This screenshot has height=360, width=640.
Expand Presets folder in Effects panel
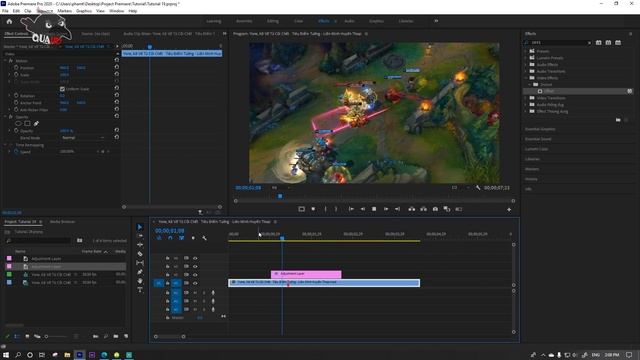coord(526,51)
